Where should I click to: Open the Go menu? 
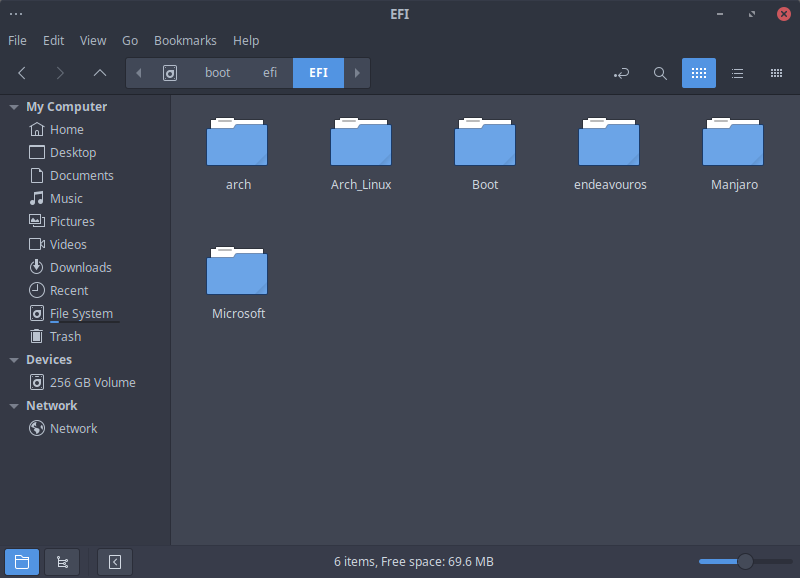point(130,40)
